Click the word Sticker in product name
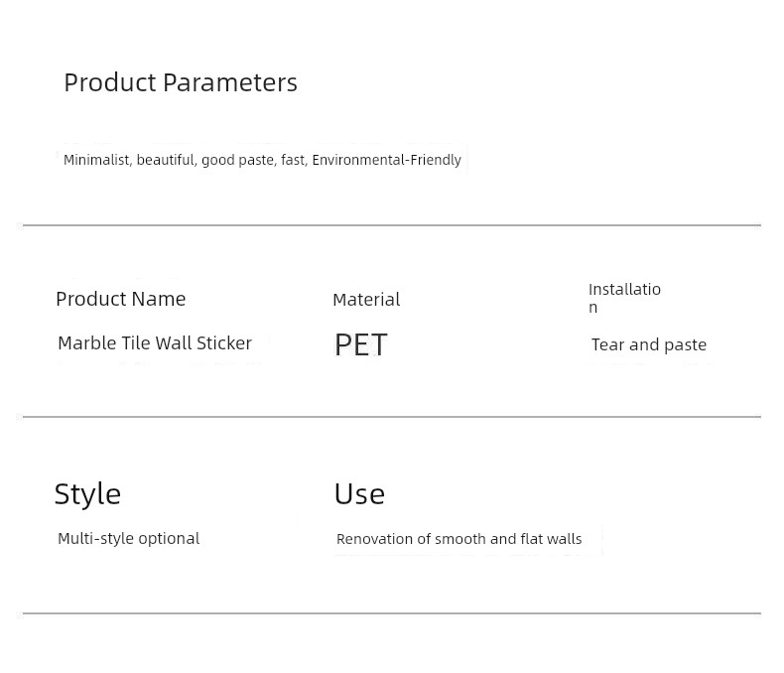Screen dimensions: 784x673 pyautogui.click(x=224, y=343)
